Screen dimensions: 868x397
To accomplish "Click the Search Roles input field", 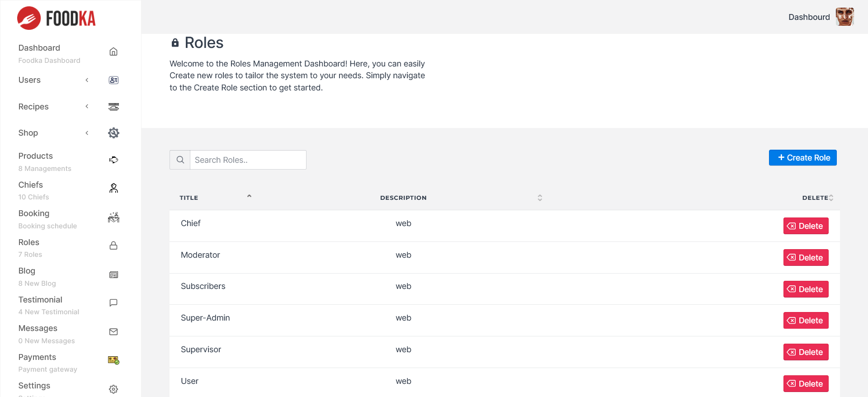I will pyautogui.click(x=248, y=160).
